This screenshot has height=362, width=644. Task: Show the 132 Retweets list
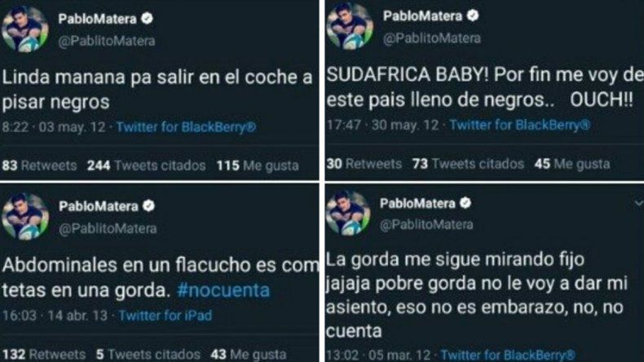(x=44, y=355)
